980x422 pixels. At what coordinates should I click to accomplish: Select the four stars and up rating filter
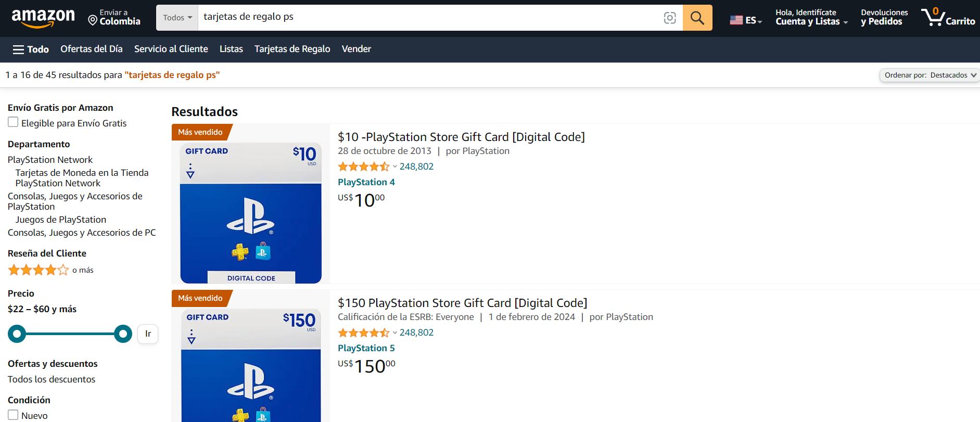pos(39,270)
